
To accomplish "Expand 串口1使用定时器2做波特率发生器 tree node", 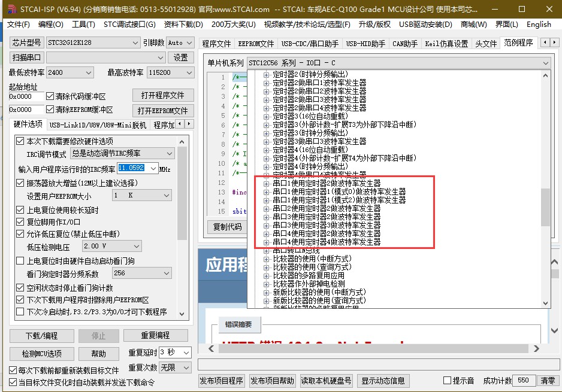I will [266, 184].
